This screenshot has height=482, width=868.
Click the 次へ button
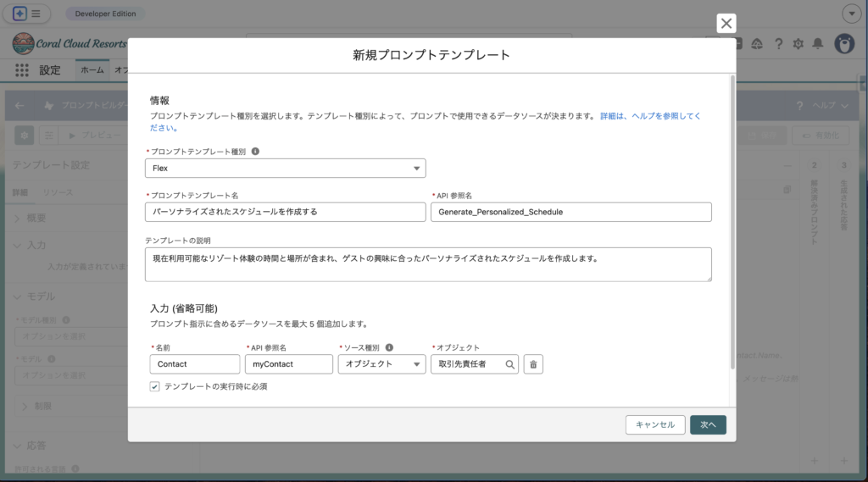708,425
